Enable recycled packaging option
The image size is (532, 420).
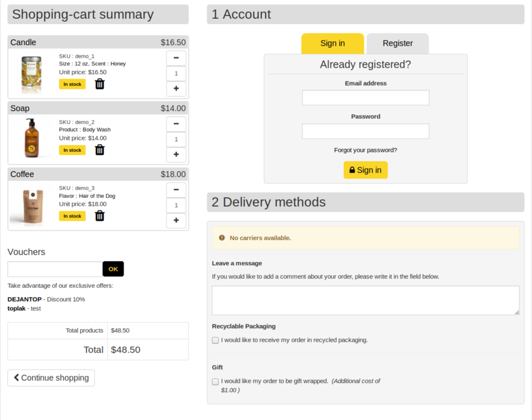pyautogui.click(x=215, y=340)
